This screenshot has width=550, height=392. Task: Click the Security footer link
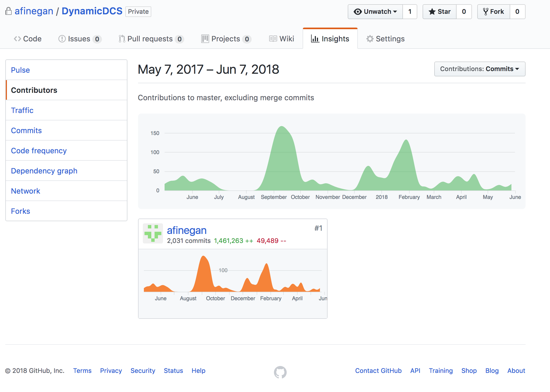(x=143, y=371)
